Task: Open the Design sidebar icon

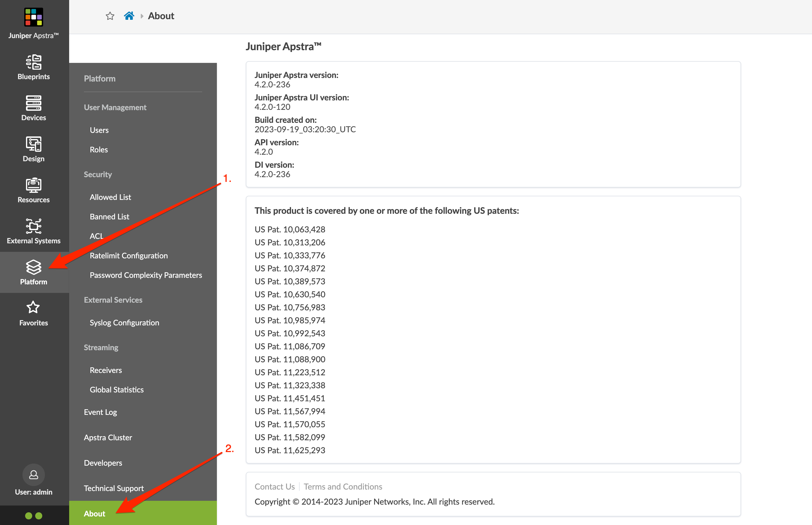Action: [33, 144]
